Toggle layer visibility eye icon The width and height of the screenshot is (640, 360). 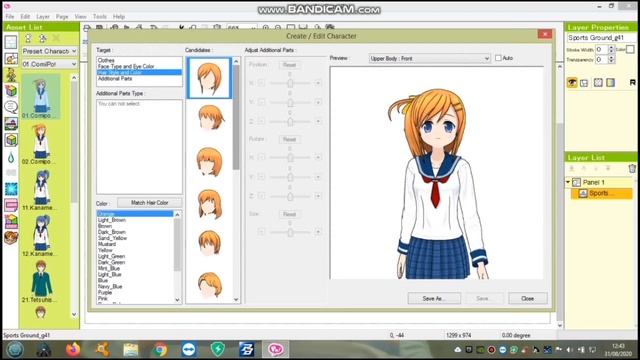572,82
